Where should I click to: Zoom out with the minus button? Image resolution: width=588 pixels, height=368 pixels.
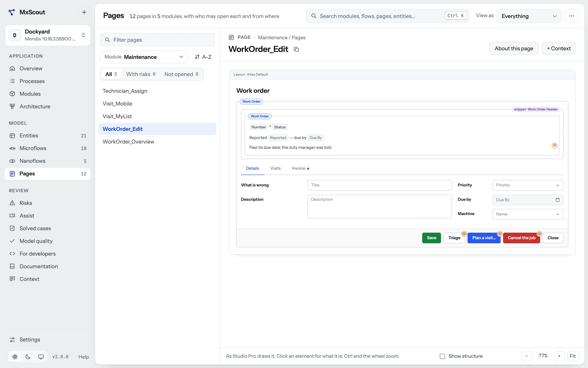[x=527, y=356]
